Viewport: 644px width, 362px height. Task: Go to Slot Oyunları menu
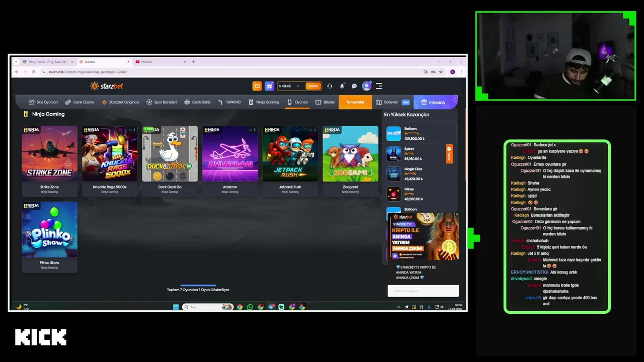(43, 102)
